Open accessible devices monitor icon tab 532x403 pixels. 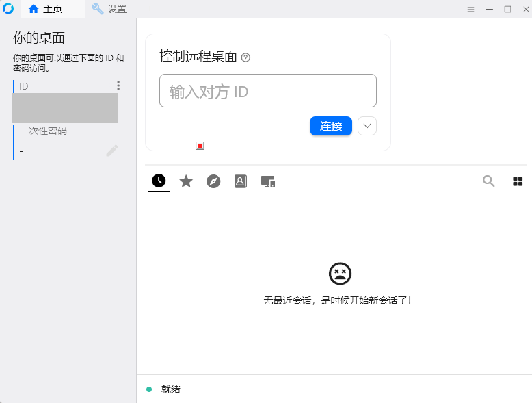(x=268, y=181)
